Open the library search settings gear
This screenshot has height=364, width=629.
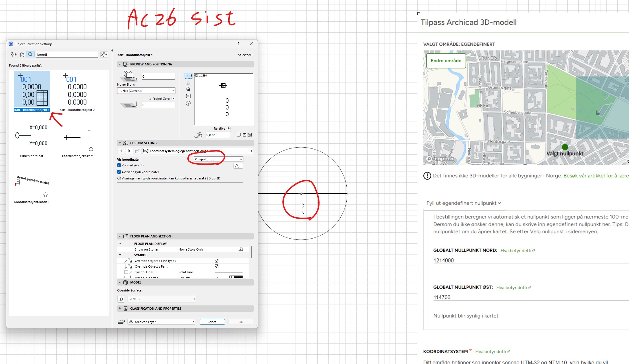[104, 54]
